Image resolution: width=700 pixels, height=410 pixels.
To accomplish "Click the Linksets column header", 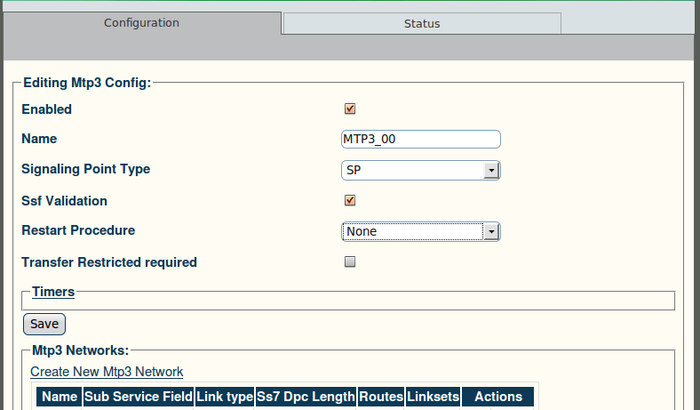I will pyautogui.click(x=433, y=397).
